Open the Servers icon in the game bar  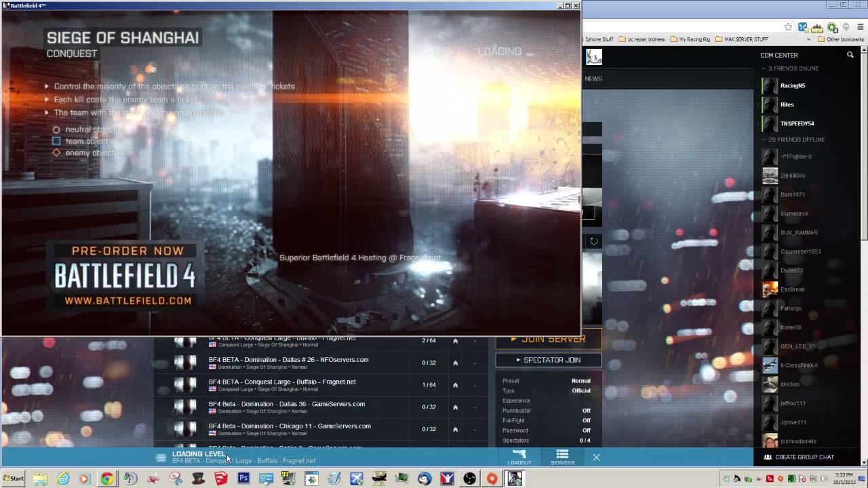point(562,457)
